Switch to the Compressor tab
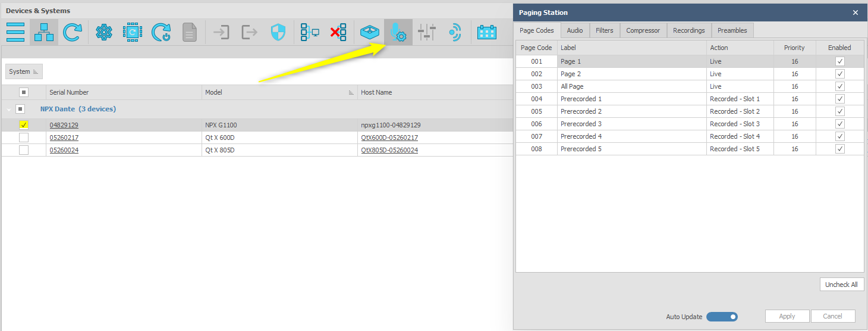The height and width of the screenshot is (331, 868). (643, 30)
